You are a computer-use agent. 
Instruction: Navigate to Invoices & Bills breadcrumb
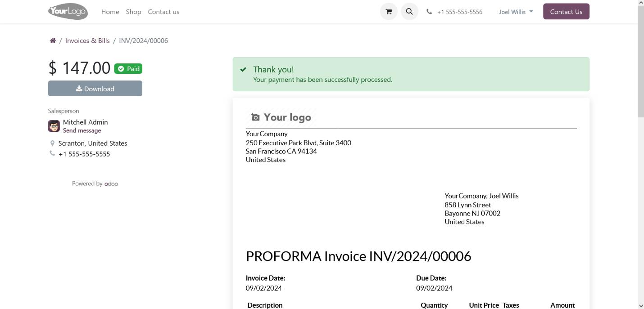point(87,40)
